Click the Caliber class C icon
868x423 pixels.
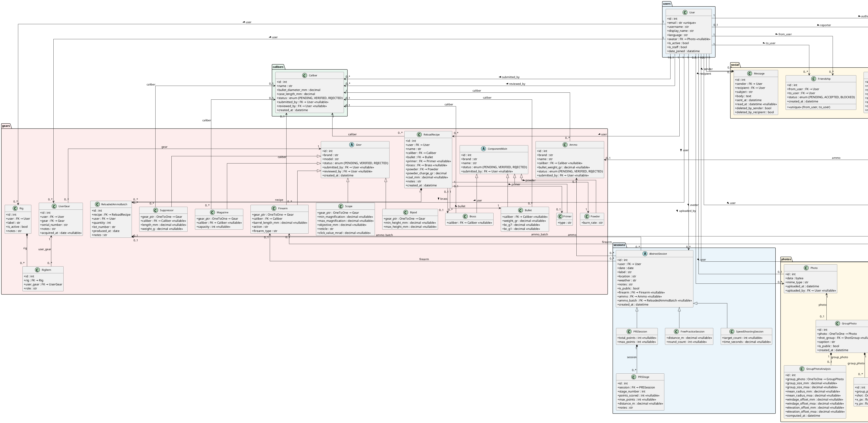click(305, 75)
